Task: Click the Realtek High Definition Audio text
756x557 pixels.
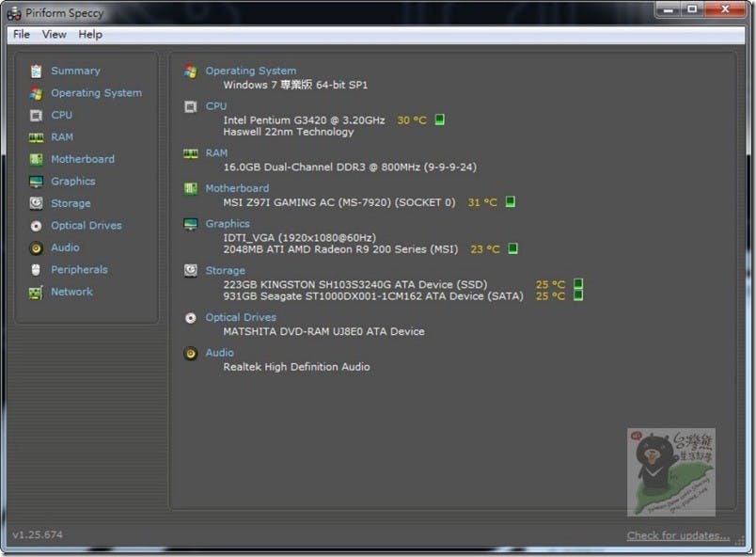Action: (296, 367)
